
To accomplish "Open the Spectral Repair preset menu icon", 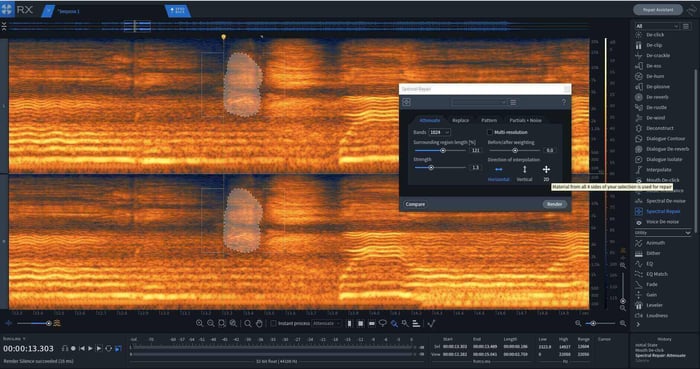I will point(513,103).
